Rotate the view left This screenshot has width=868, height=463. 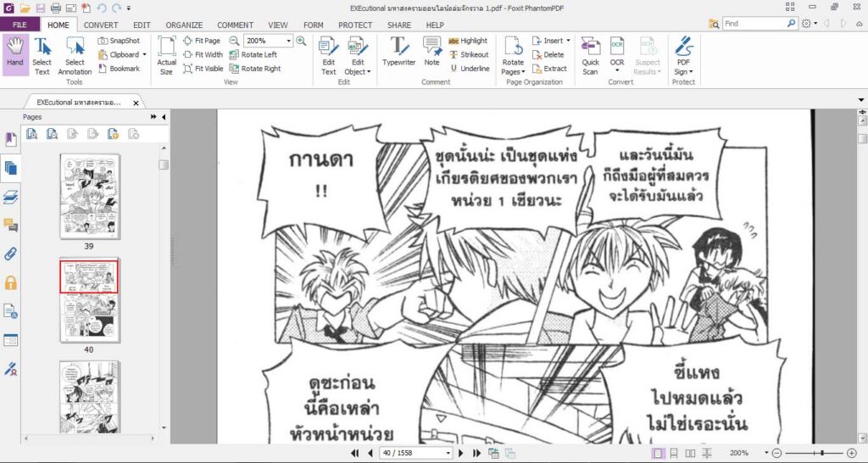click(253, 54)
